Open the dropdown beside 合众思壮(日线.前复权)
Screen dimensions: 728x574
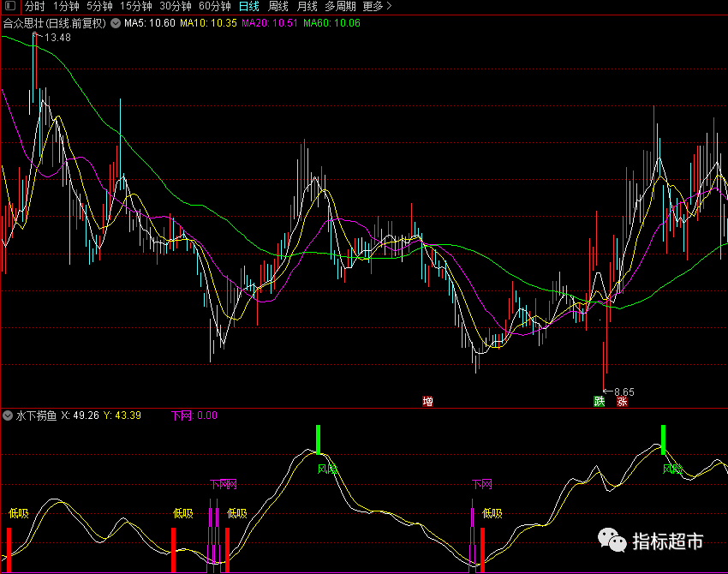pos(116,23)
